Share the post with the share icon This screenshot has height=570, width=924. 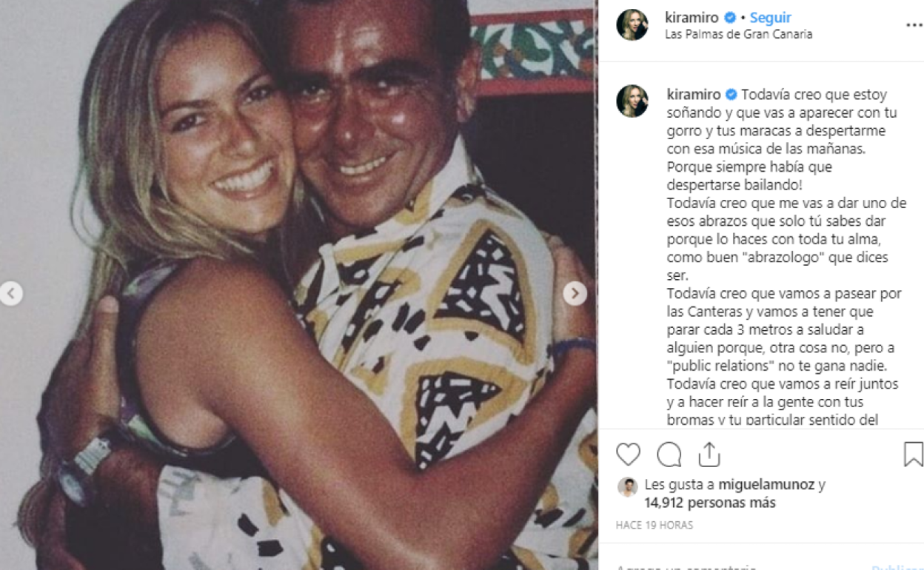coord(709,454)
